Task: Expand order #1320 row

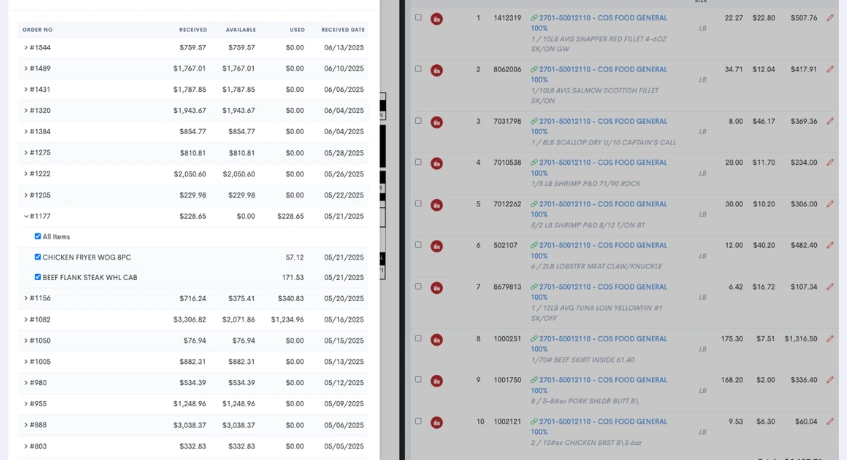Action: (25, 111)
